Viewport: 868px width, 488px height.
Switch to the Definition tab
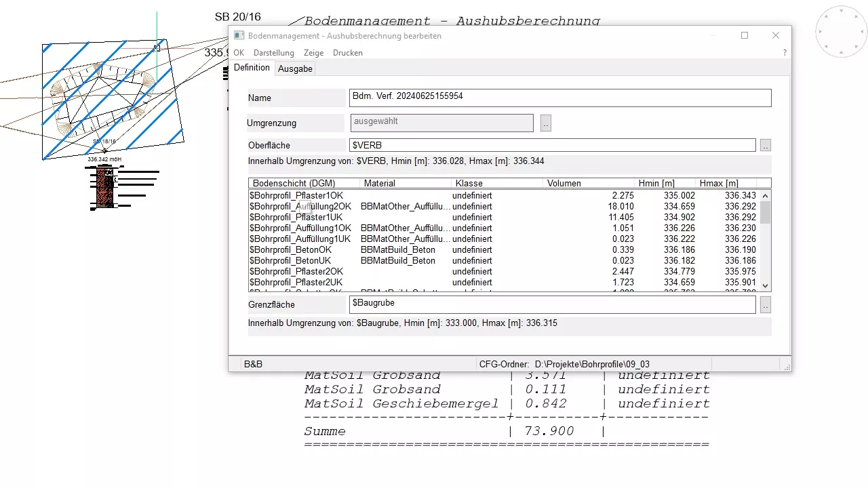pos(252,68)
